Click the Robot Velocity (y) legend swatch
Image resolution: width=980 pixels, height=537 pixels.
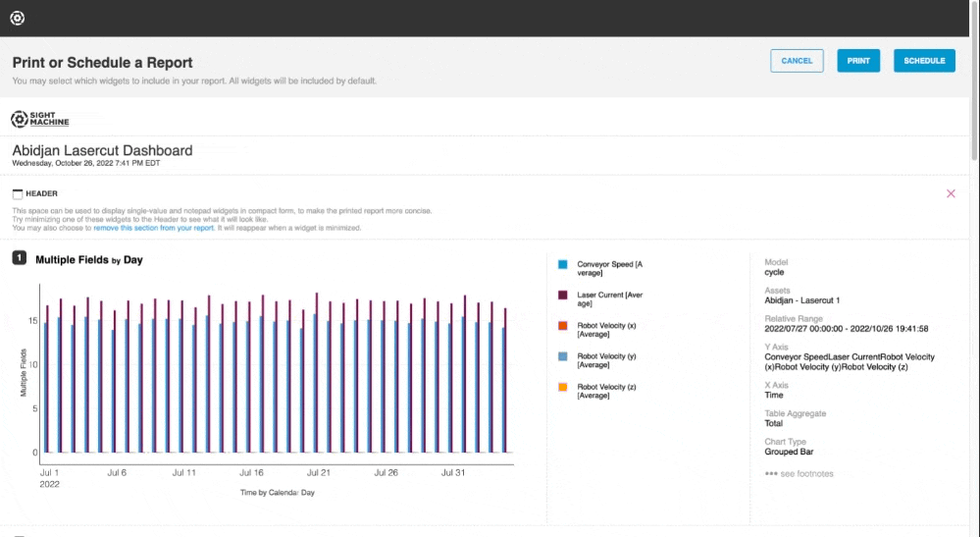pyautogui.click(x=562, y=356)
